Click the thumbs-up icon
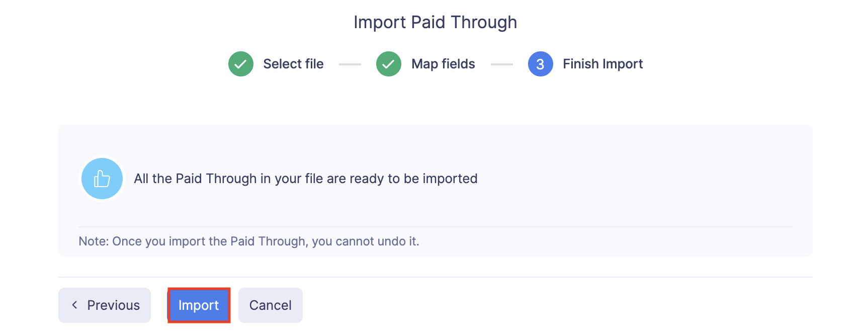Screen dimensions: 868x335 (x=102, y=178)
